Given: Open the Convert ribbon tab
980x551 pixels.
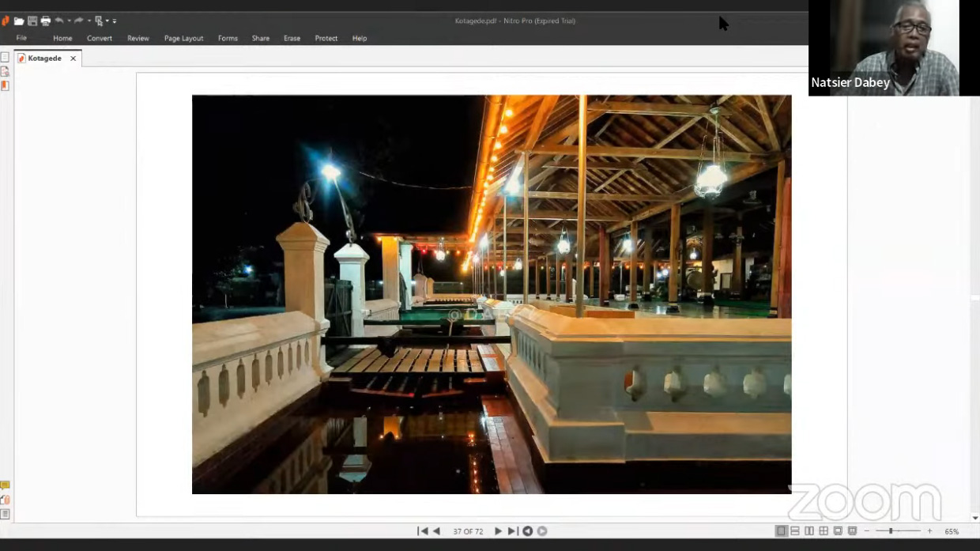Looking at the screenshot, I should pos(100,38).
